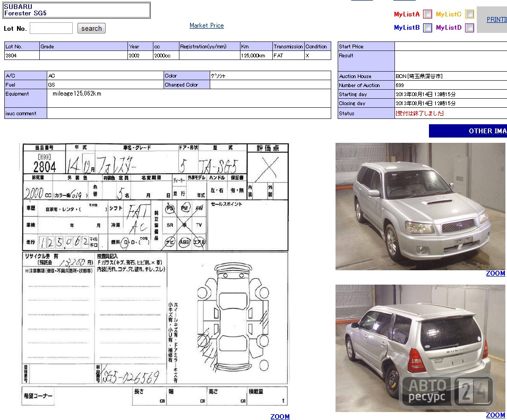This screenshot has width=507, height=420.
Task: Select the Closing day date value
Action: pyautogui.click(x=426, y=103)
